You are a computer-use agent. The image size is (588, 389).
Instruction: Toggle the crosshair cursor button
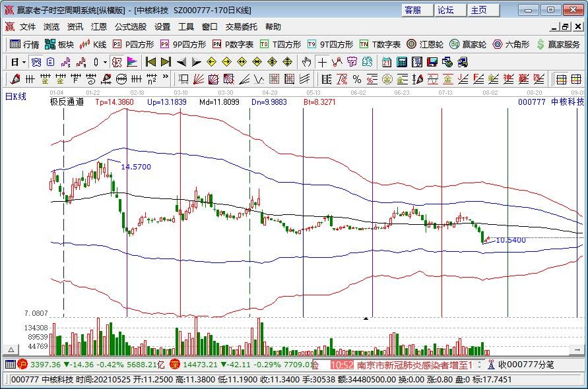321,62
